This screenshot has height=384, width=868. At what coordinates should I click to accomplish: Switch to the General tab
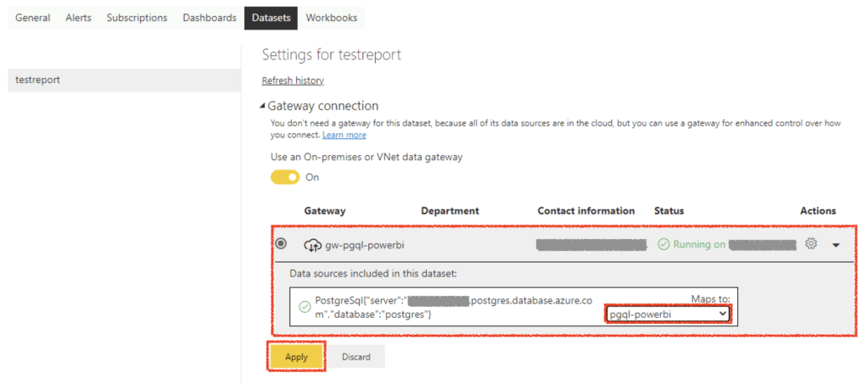coord(32,18)
